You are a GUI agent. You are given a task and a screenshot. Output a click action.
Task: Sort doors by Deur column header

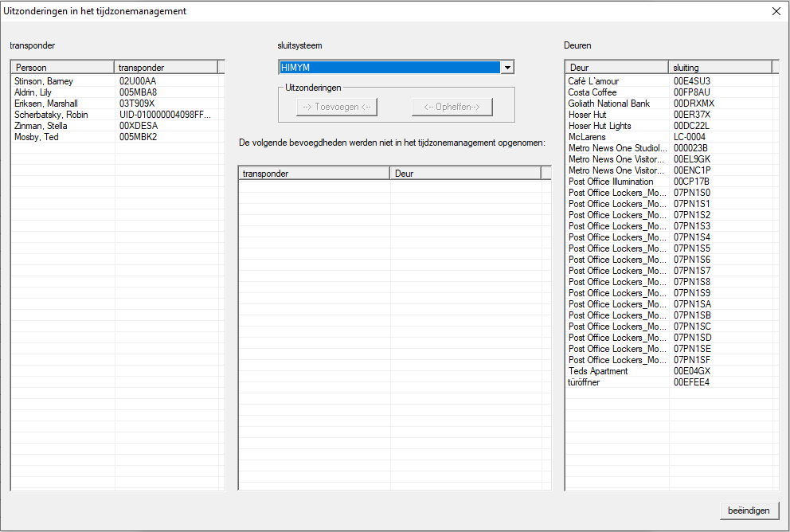point(616,68)
